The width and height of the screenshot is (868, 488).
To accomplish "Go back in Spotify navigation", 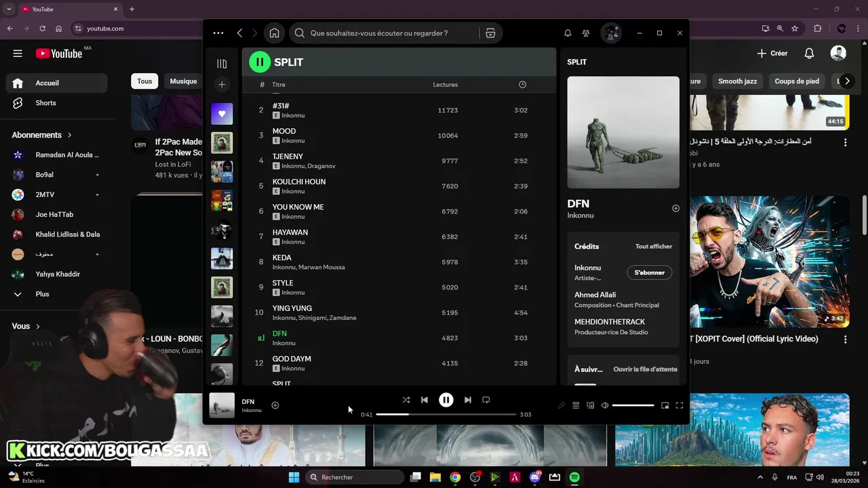I will (239, 33).
